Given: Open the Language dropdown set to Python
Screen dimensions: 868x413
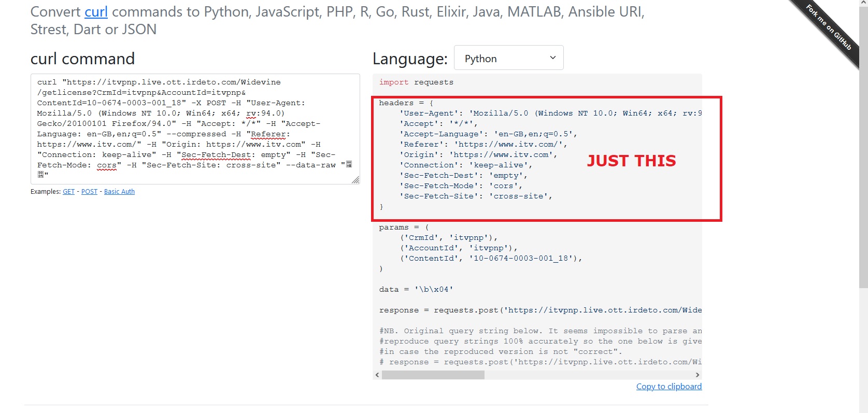Looking at the screenshot, I should click(x=508, y=58).
